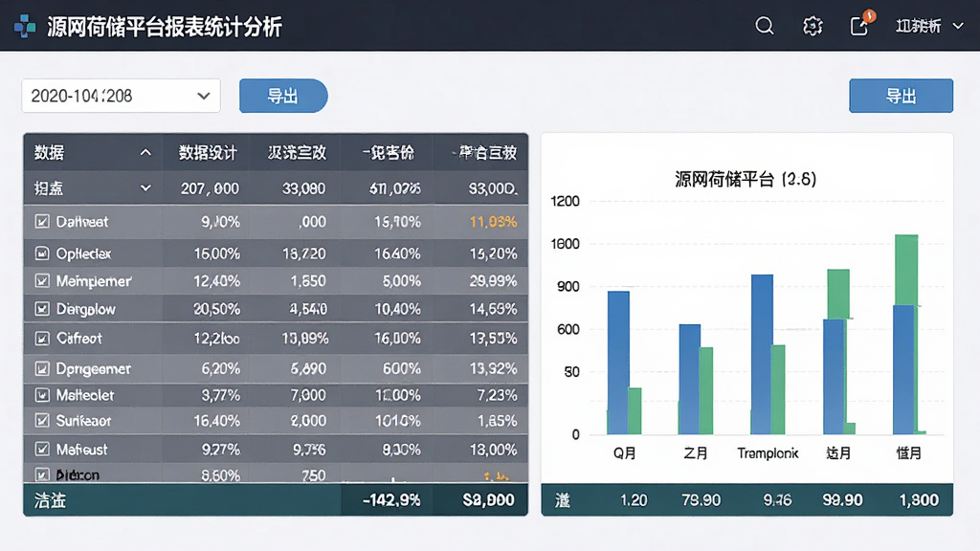This screenshot has height=551, width=980.
Task: Toggle the Dpngeemer row checkbox
Action: click(x=42, y=368)
